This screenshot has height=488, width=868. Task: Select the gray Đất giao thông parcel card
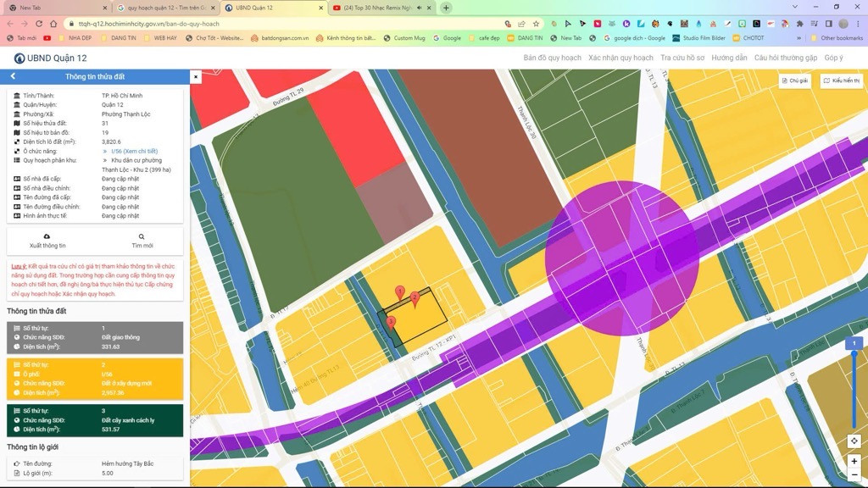coord(95,337)
